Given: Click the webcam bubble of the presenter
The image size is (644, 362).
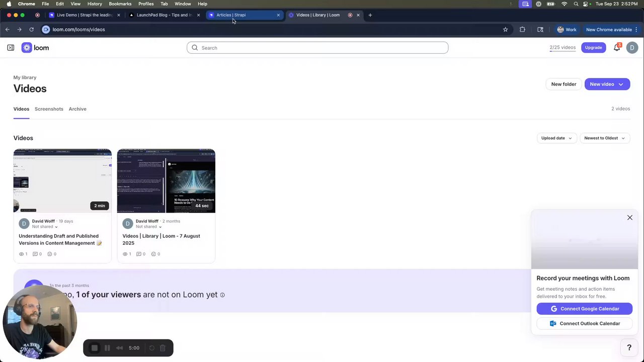Looking at the screenshot, I should [40, 322].
